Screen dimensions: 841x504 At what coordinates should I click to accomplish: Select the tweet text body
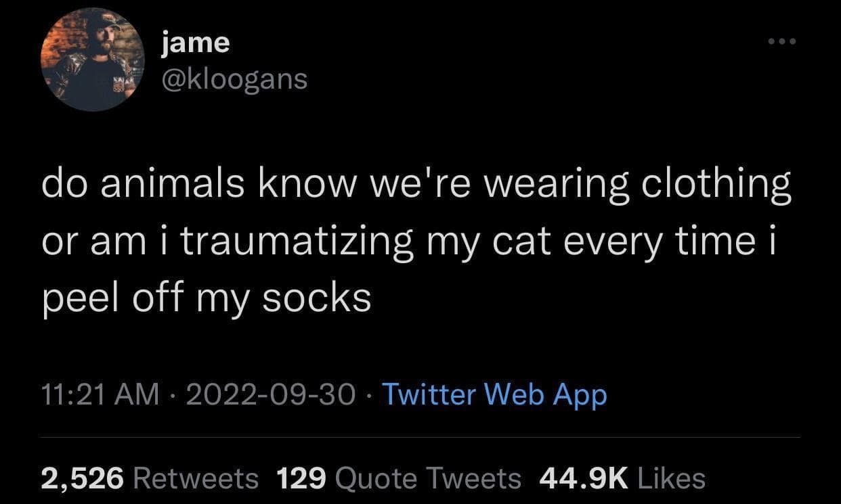coord(416,238)
